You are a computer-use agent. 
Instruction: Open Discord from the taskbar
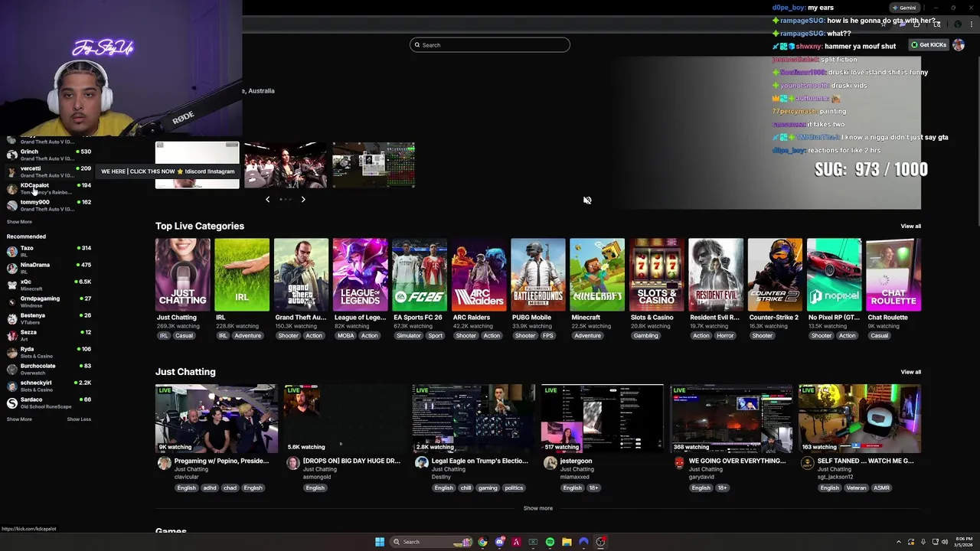click(x=499, y=542)
